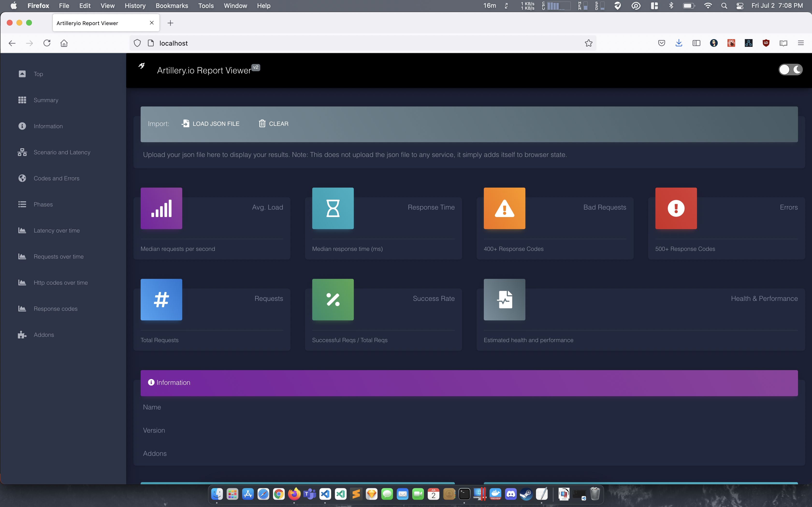This screenshot has height=507, width=812.
Task: Open the Bookmarks menu in menu bar
Action: point(172,6)
